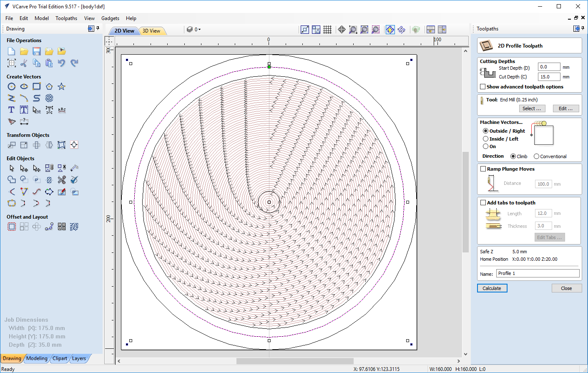Choose Conventional cut direction
Viewport: 588px width, 373px height.
coord(536,156)
